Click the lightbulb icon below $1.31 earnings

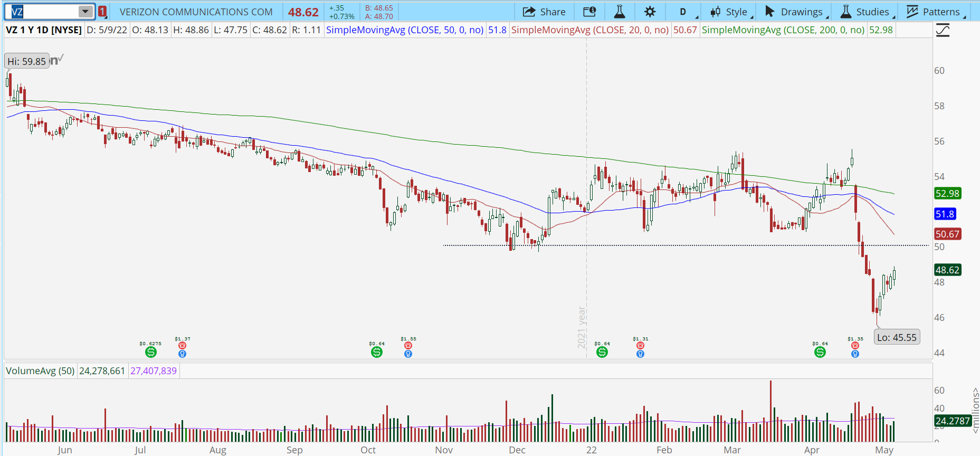click(x=640, y=354)
